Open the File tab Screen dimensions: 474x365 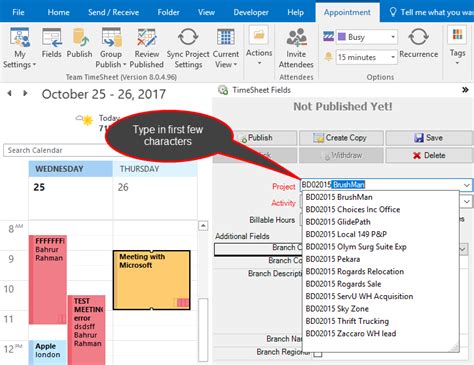click(x=18, y=12)
